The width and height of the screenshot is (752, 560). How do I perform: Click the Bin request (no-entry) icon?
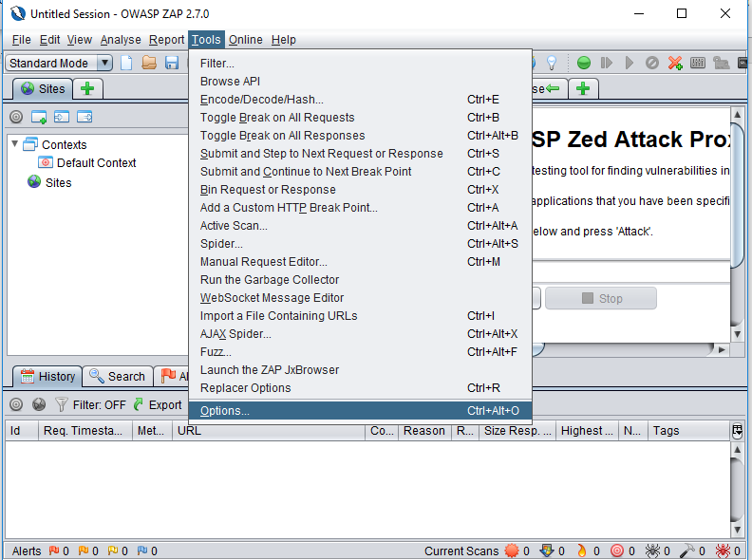pyautogui.click(x=651, y=63)
